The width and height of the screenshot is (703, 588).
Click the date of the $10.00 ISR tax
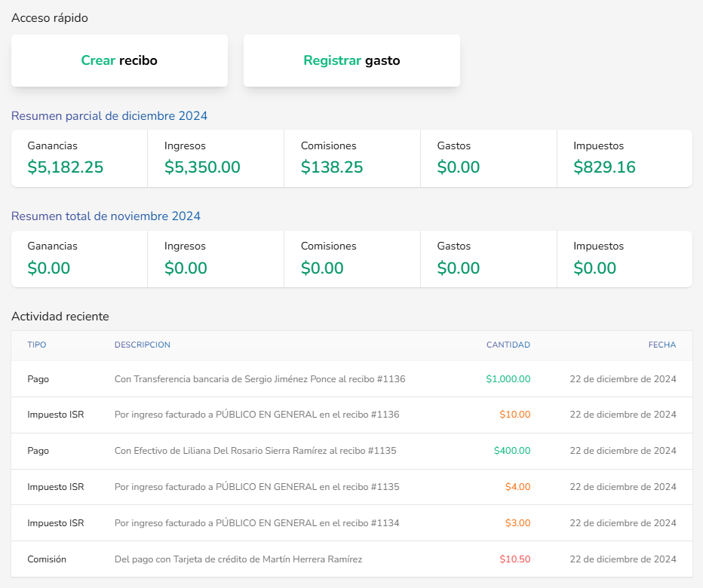623,415
